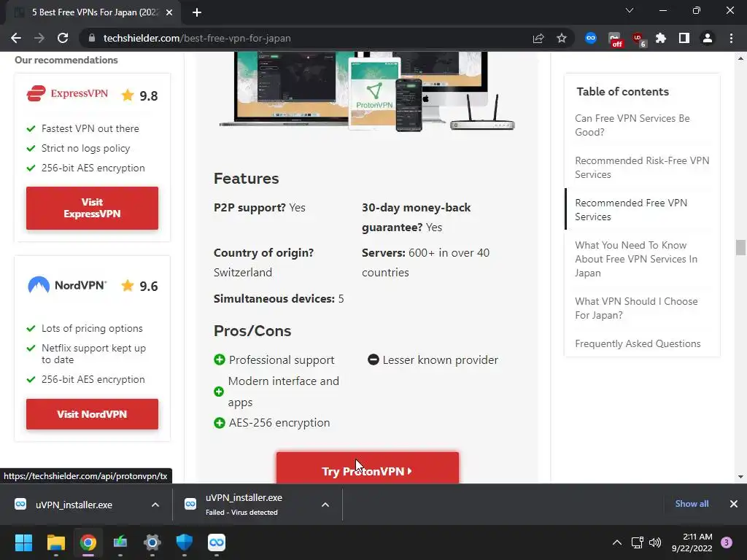747x560 pixels.
Task: Switch to the 5 Best Free VPNs tab
Action: pos(94,12)
